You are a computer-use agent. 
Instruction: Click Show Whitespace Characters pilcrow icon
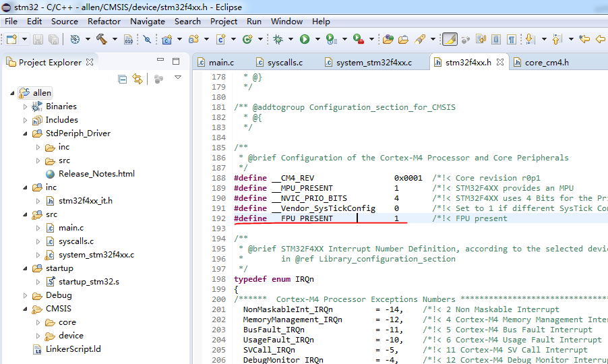512,39
